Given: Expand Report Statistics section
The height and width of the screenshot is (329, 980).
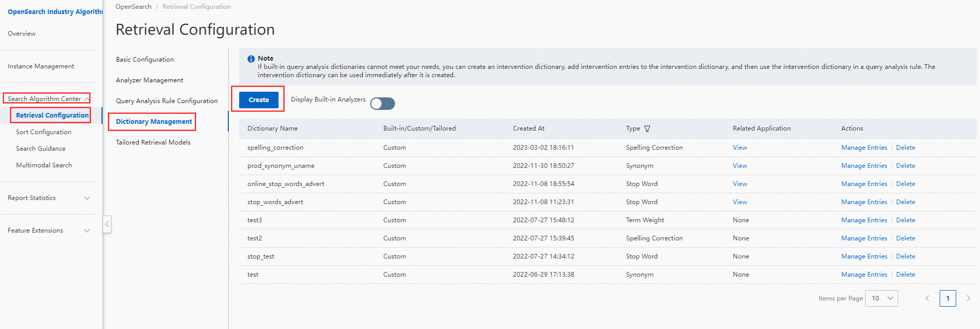Looking at the screenshot, I should coord(87,198).
